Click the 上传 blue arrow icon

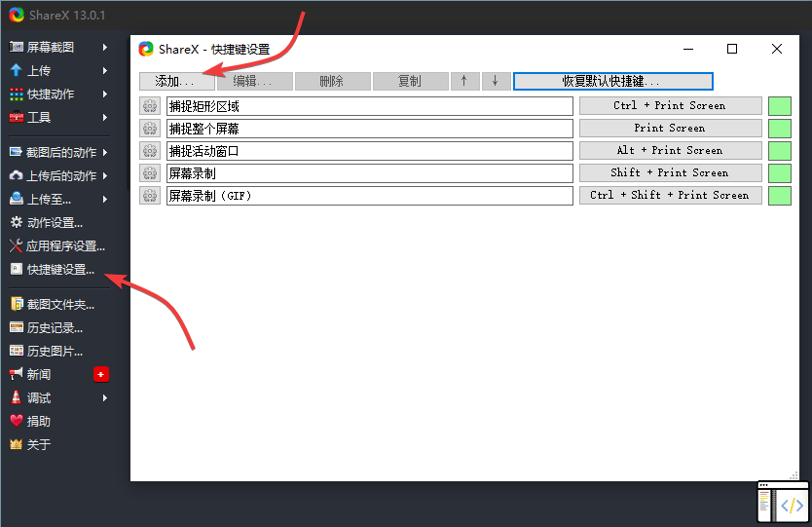tap(16, 70)
